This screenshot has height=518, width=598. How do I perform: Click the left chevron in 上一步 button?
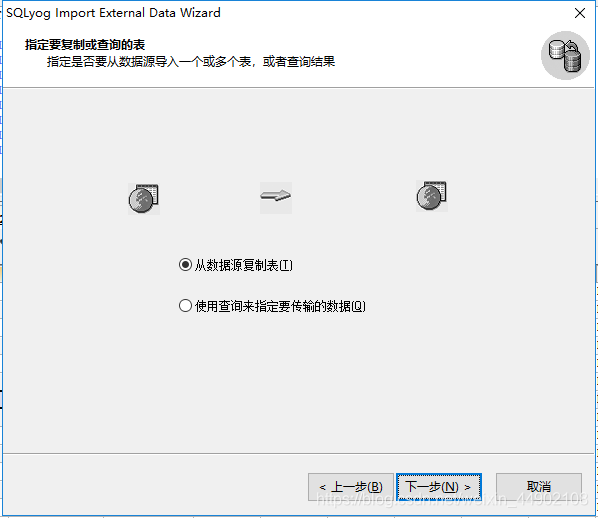pos(323,487)
